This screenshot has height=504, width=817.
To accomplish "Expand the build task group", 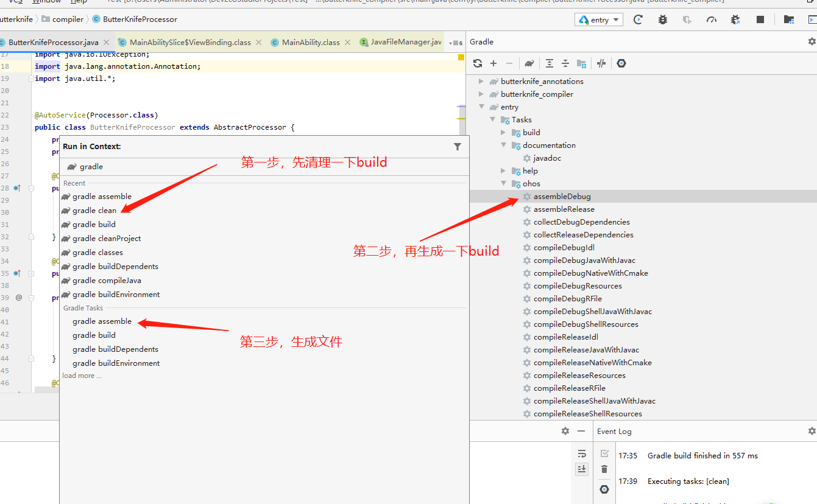I will (503, 132).
